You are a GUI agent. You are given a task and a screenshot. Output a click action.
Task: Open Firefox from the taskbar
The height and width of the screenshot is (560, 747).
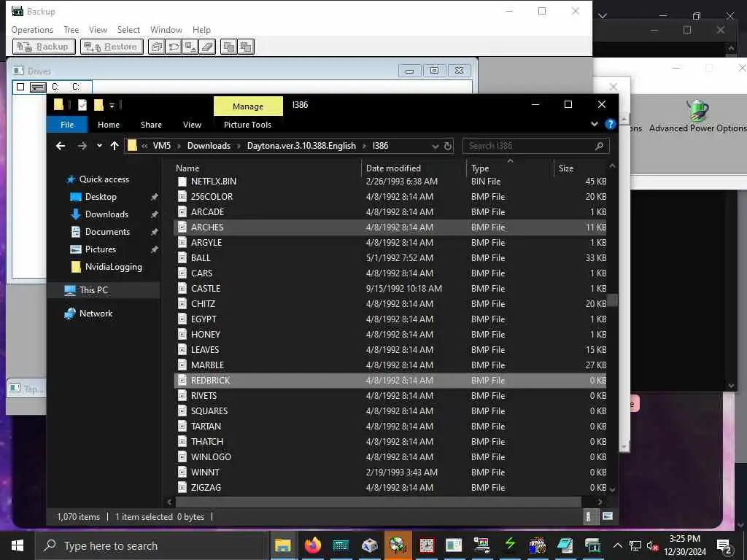tap(312, 545)
